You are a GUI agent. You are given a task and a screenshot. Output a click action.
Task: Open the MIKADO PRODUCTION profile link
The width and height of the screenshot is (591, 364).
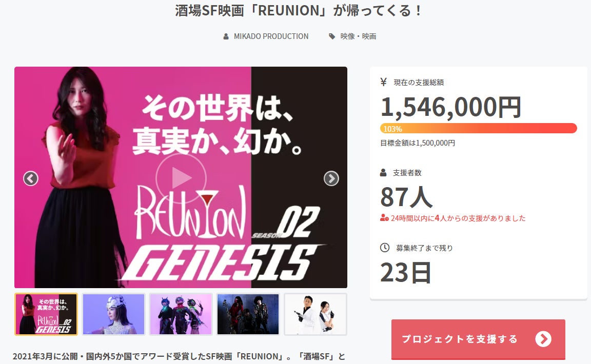coord(271,36)
